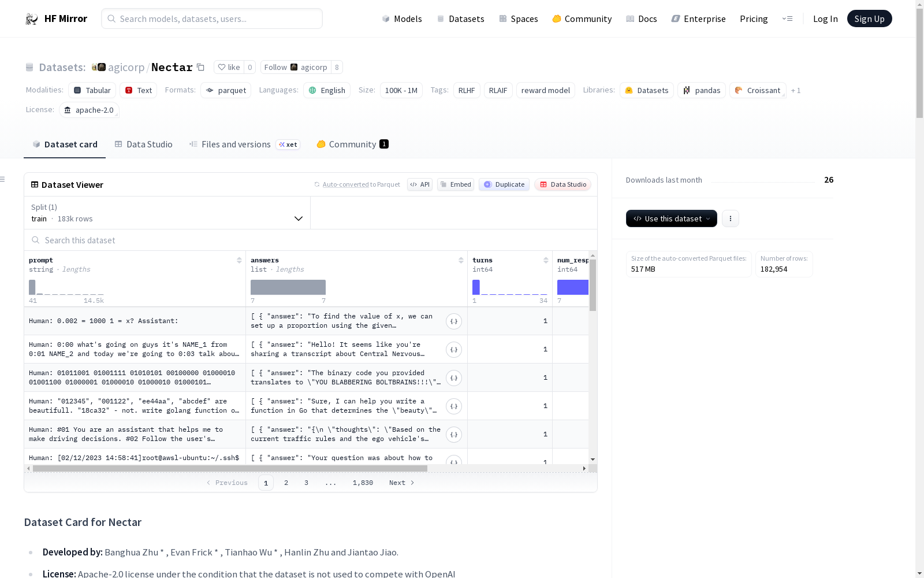Image resolution: width=924 pixels, height=578 pixels.
Task: Click the Auto-converted link
Action: [x=345, y=184]
